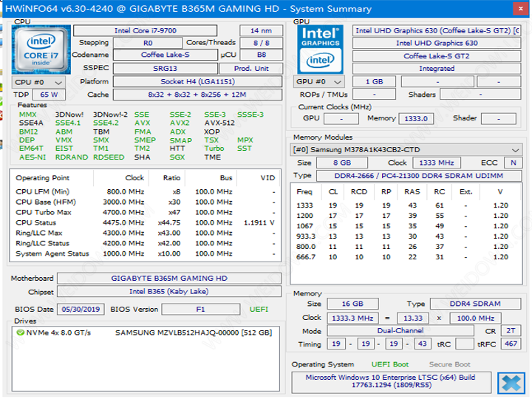This screenshot has height=399, width=532.
Task: Click the green UEFI Boot label
Action: 390,364
